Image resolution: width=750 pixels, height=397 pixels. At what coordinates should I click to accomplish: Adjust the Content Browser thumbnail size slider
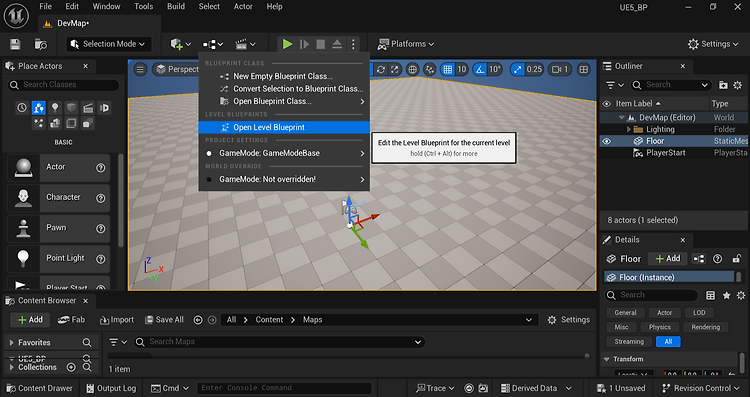(x=587, y=356)
